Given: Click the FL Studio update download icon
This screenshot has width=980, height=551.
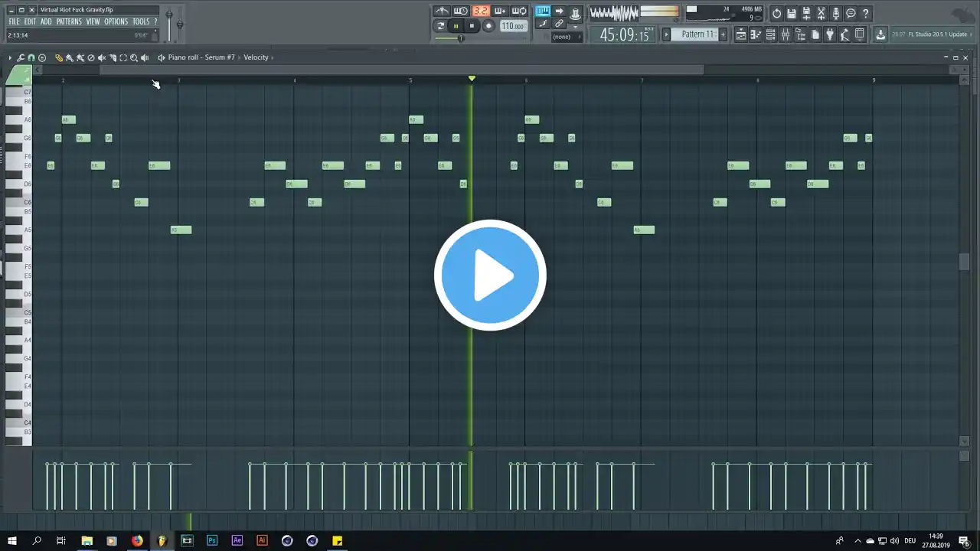Looking at the screenshot, I should click(880, 34).
